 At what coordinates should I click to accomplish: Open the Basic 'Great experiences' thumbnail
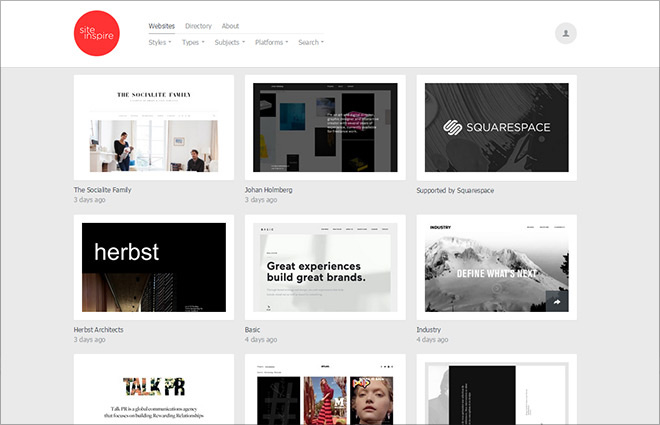pyautogui.click(x=325, y=267)
